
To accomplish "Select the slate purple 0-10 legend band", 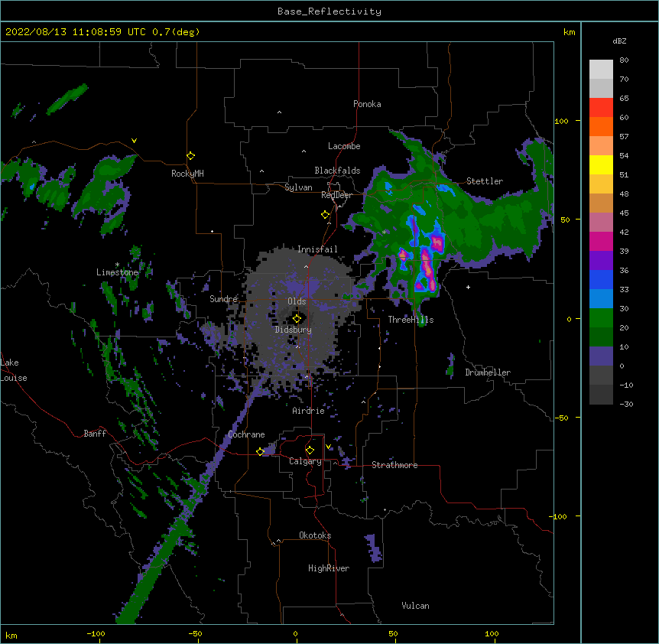I will pos(601,356).
